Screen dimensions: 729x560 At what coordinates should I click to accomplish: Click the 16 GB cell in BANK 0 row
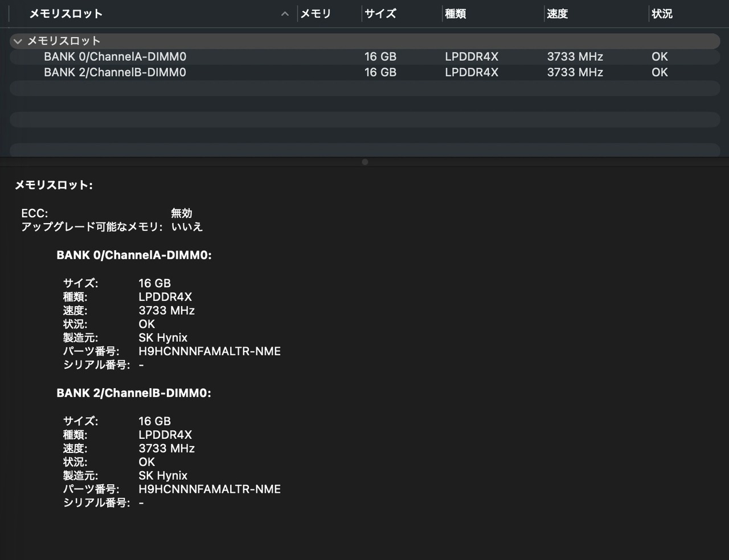(x=380, y=56)
